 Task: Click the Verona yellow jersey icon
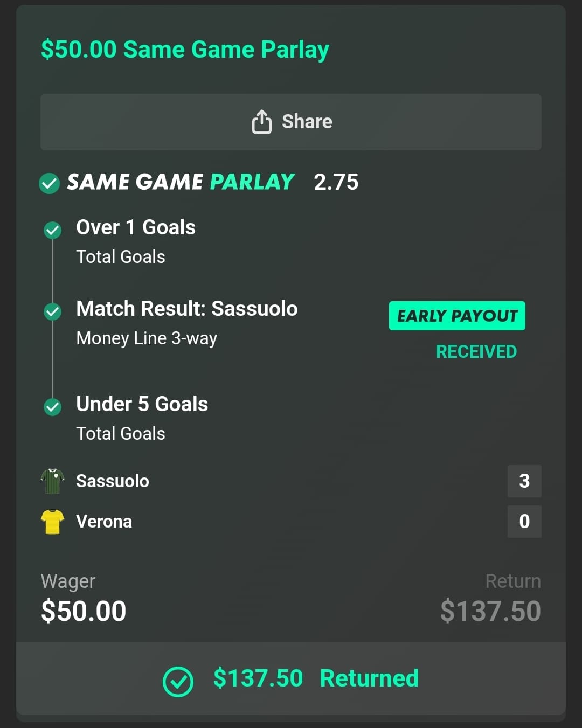[x=52, y=522]
